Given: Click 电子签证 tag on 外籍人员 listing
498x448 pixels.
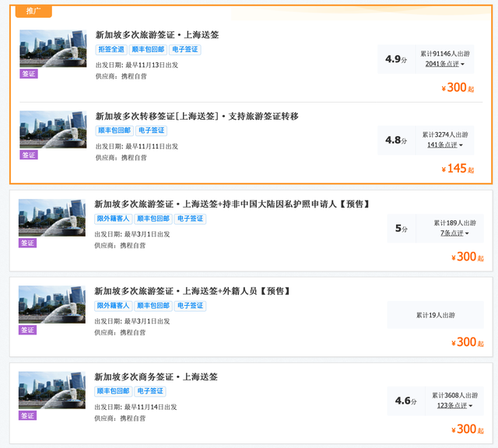Looking at the screenshot, I should [x=190, y=306].
